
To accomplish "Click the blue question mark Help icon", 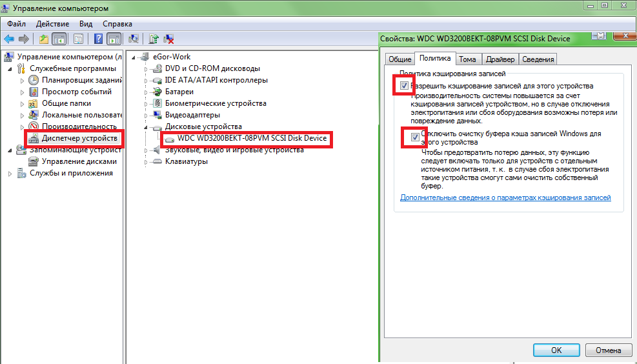I will 98,39.
